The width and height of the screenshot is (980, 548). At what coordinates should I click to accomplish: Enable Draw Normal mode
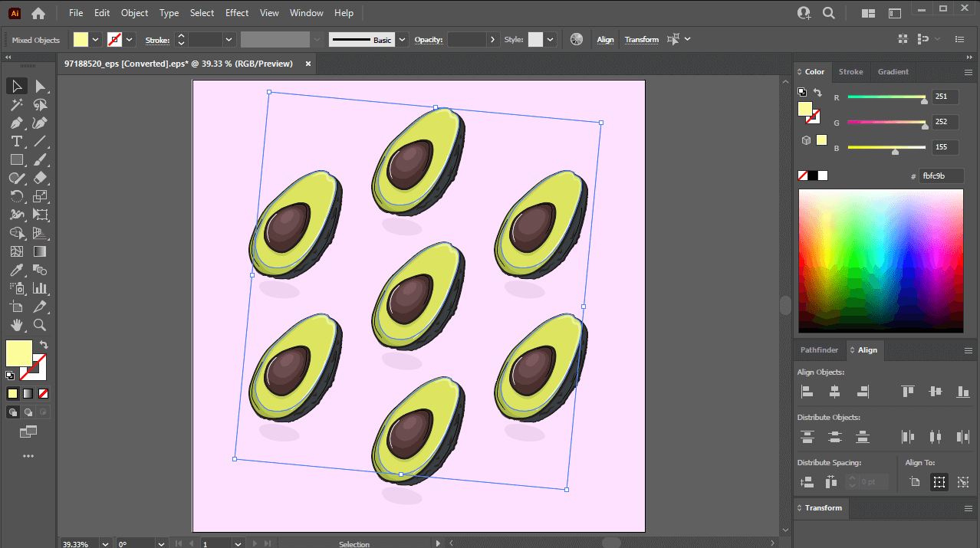click(13, 412)
